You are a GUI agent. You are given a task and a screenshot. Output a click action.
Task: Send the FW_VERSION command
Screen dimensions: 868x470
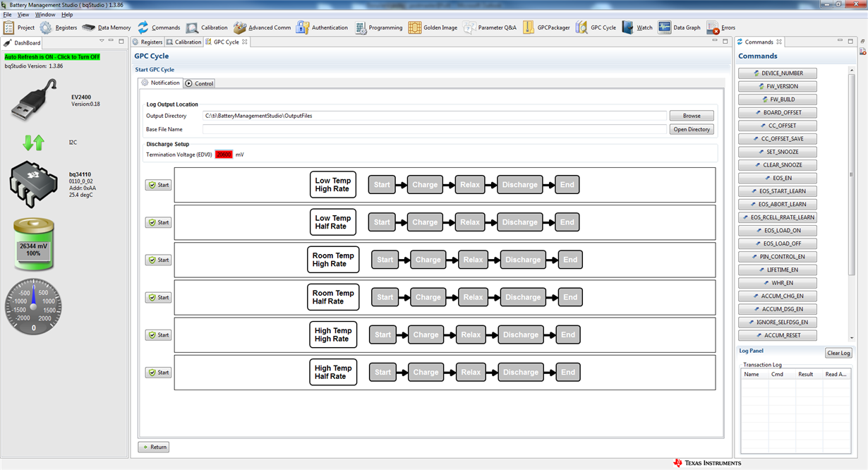point(778,86)
